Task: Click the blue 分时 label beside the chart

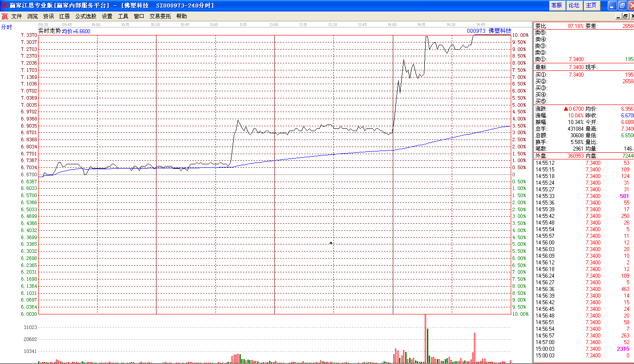Action: click(7, 27)
